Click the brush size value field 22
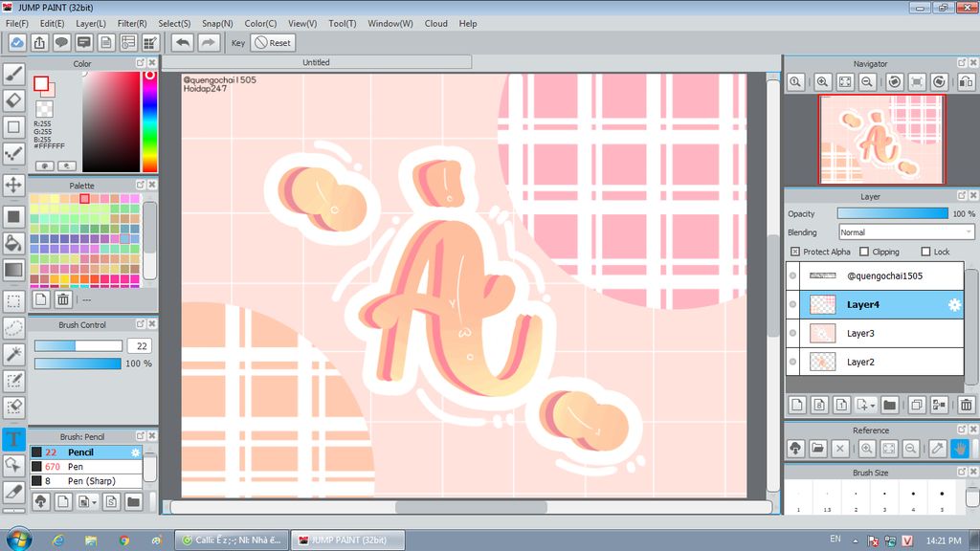Screen dimensions: 980x551 click(x=141, y=345)
